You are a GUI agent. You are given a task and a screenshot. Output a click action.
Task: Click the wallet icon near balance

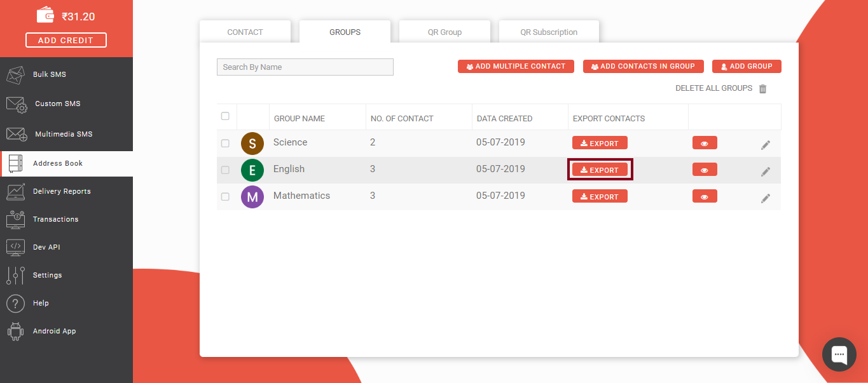tap(45, 15)
